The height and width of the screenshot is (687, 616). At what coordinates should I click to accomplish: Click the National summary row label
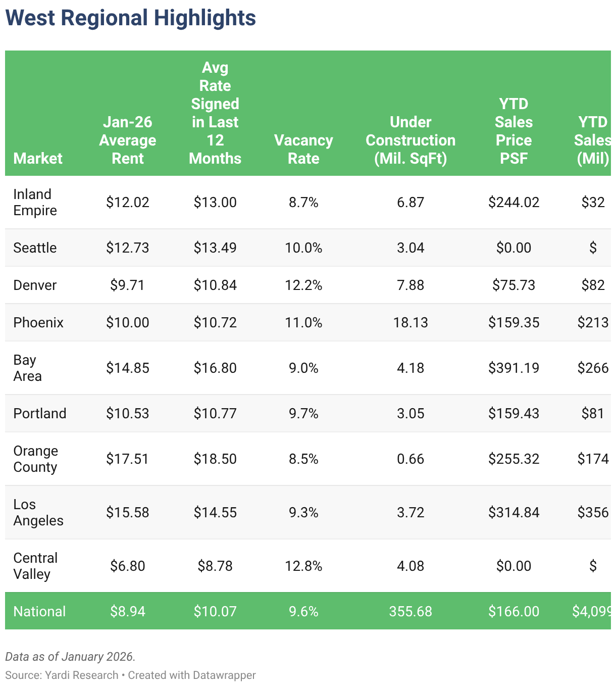coord(39,611)
